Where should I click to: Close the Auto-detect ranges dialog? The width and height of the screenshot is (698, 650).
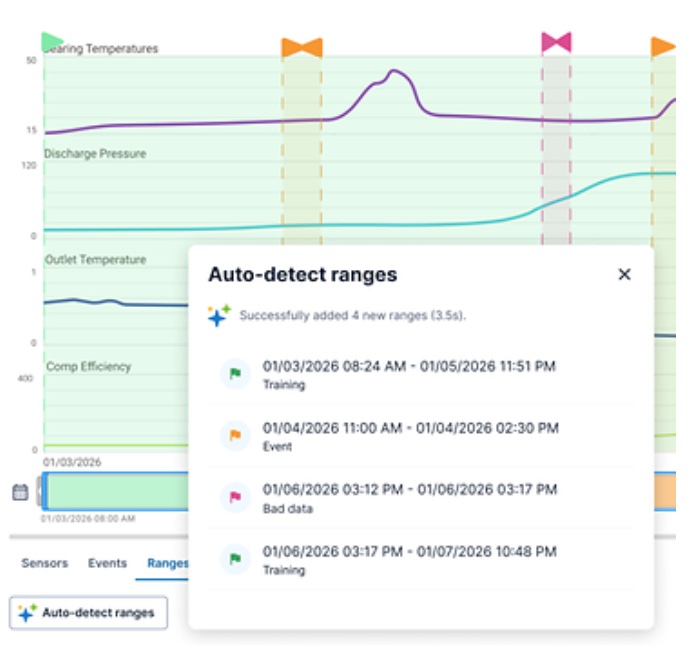coord(624,274)
